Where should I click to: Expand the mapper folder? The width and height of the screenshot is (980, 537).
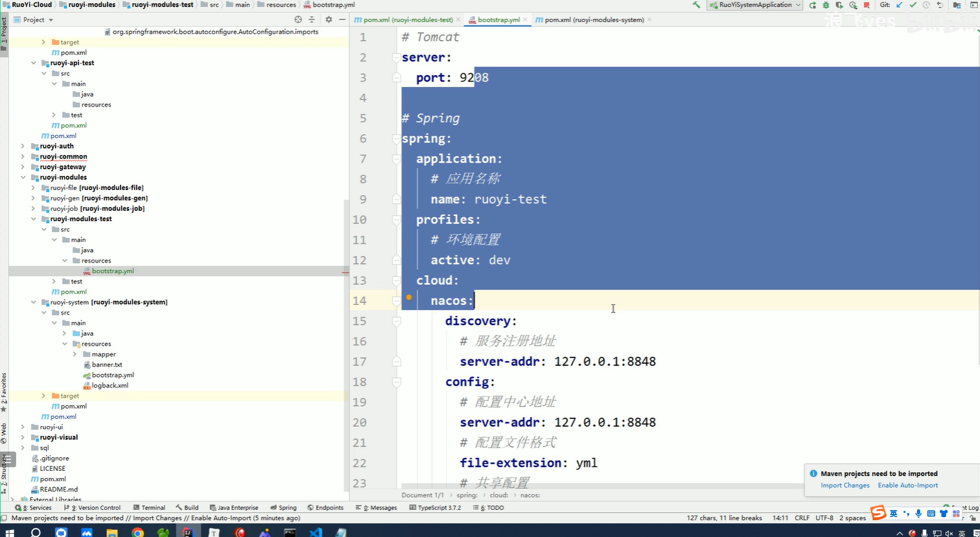tap(75, 354)
